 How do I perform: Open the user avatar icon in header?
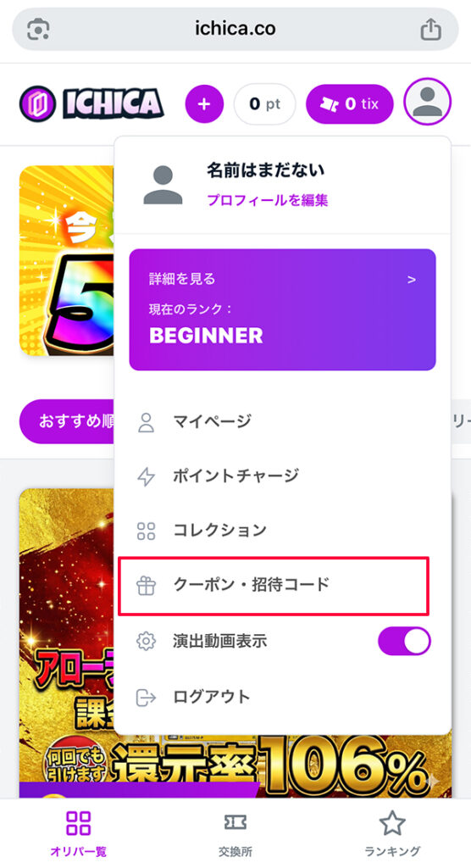pyautogui.click(x=428, y=102)
